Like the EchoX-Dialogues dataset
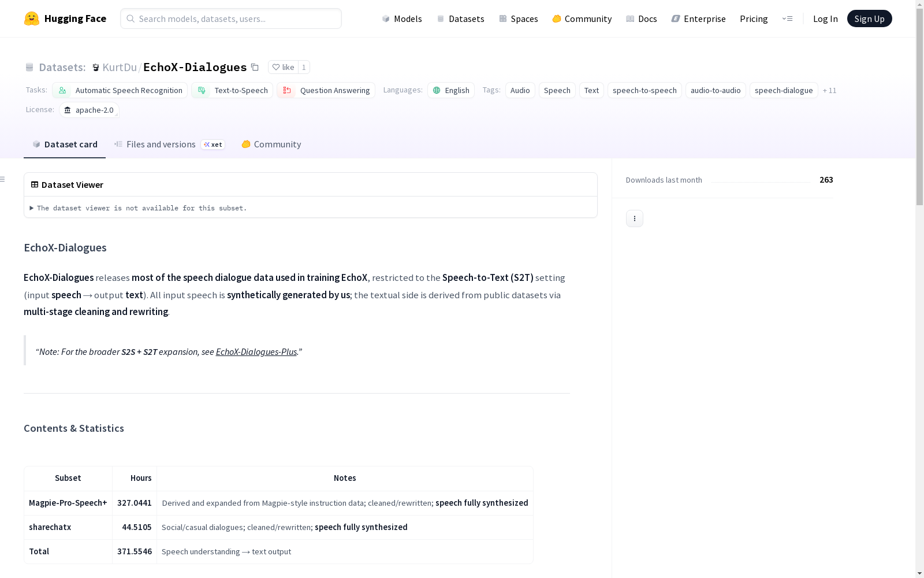The height and width of the screenshot is (578, 924). (x=284, y=67)
